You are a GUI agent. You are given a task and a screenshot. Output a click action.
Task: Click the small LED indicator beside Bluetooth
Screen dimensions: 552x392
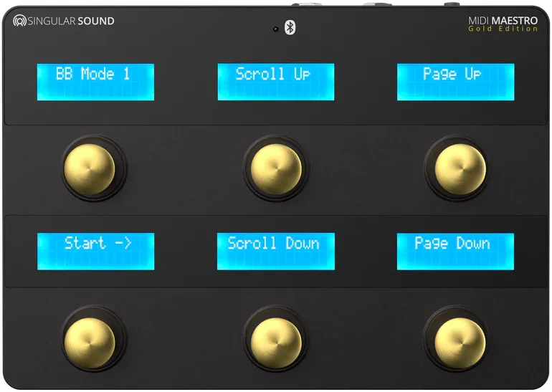[275, 29]
